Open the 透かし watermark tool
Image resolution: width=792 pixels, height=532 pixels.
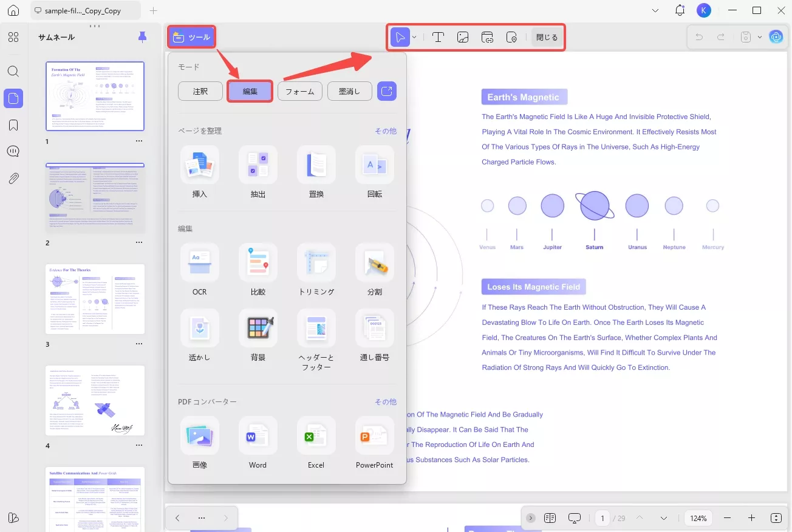point(199,335)
